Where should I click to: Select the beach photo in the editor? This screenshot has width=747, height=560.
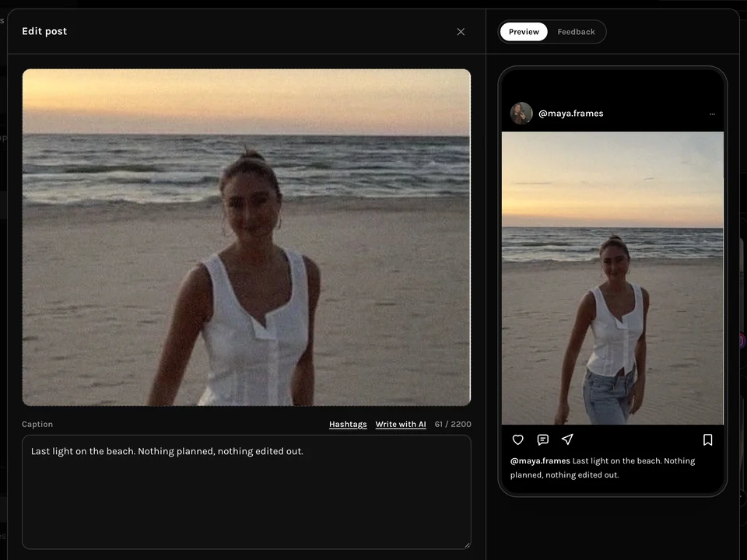pyautogui.click(x=247, y=237)
